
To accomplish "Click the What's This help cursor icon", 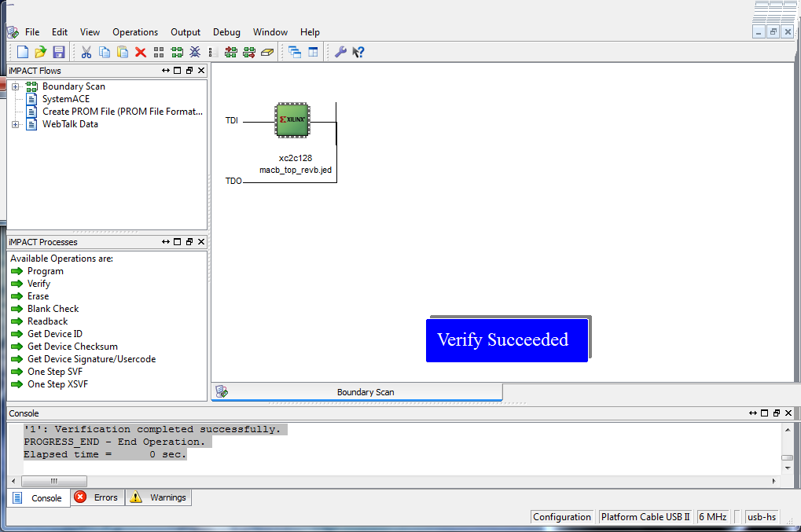I will pyautogui.click(x=358, y=52).
